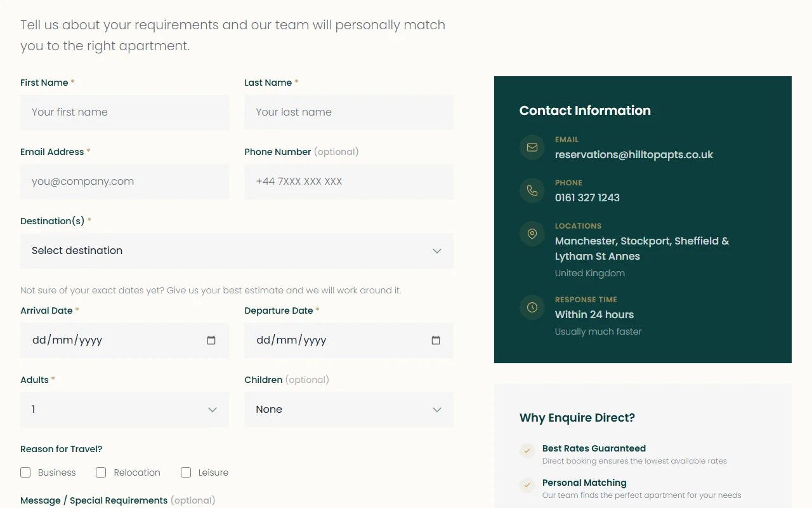Click the Contact Information heading
This screenshot has height=508, width=812.
click(x=585, y=110)
